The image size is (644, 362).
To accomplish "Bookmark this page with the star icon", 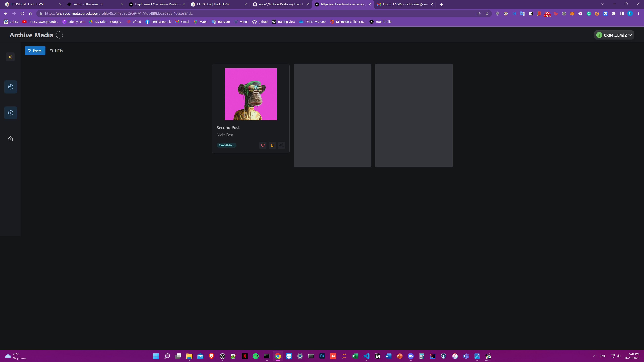I will pyautogui.click(x=487, y=13).
